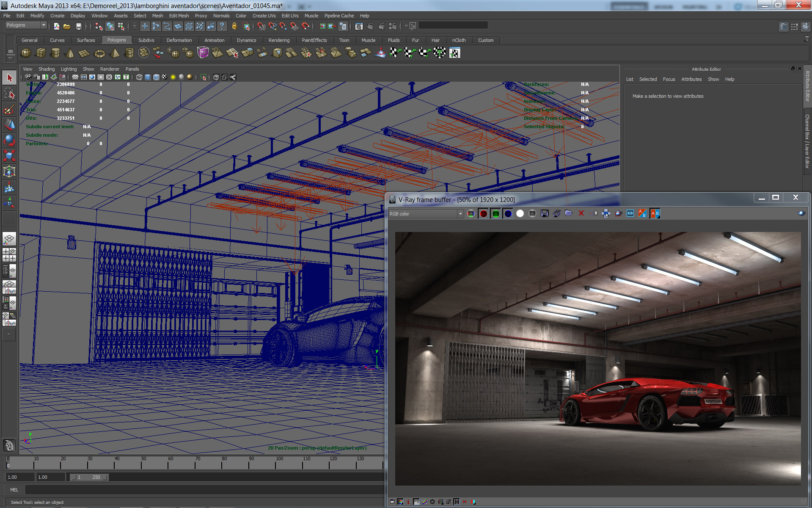Toggle green channel in V-Ray frame buffer
This screenshot has width=812, height=508.
tap(495, 213)
